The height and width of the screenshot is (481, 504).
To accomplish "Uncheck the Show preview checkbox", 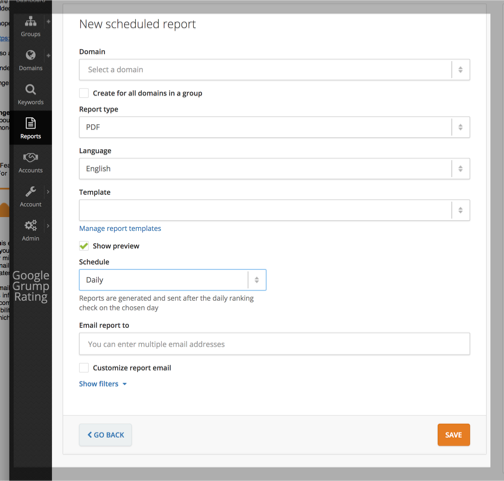I will [x=84, y=246].
